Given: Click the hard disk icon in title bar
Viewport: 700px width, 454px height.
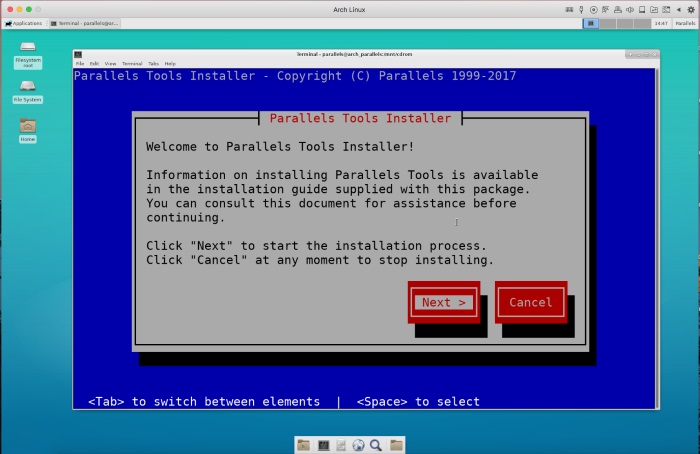Looking at the screenshot, I should pos(642,9).
